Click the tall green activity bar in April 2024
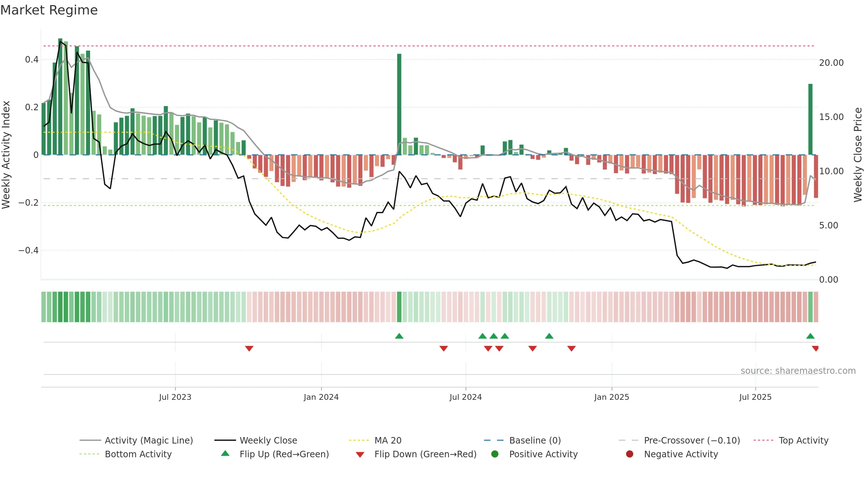Image resolution: width=868 pixels, height=488 pixels. coord(399,104)
